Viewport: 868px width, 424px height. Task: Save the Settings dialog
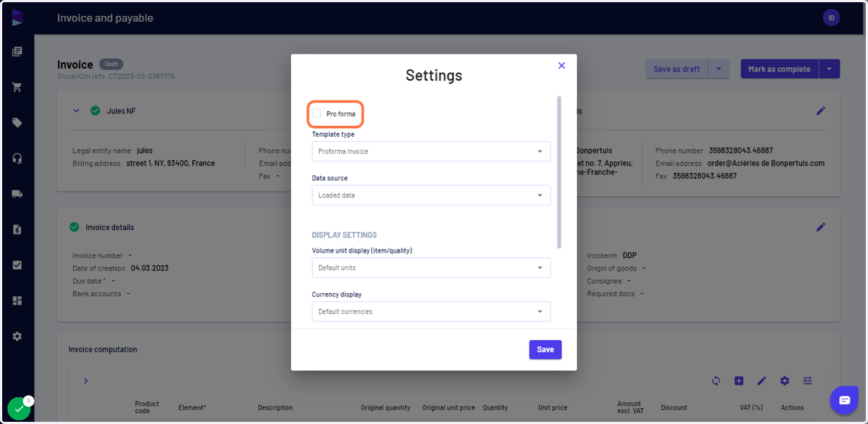coord(545,349)
